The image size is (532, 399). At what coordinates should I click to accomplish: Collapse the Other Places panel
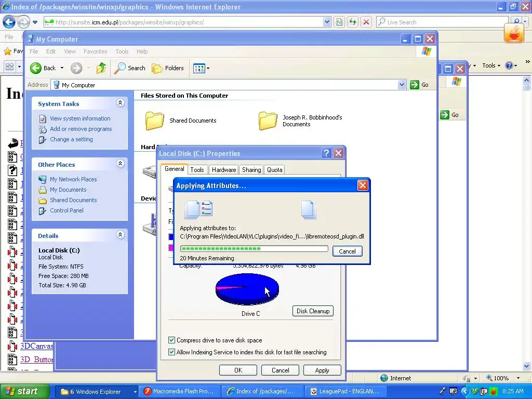pyautogui.click(x=120, y=164)
